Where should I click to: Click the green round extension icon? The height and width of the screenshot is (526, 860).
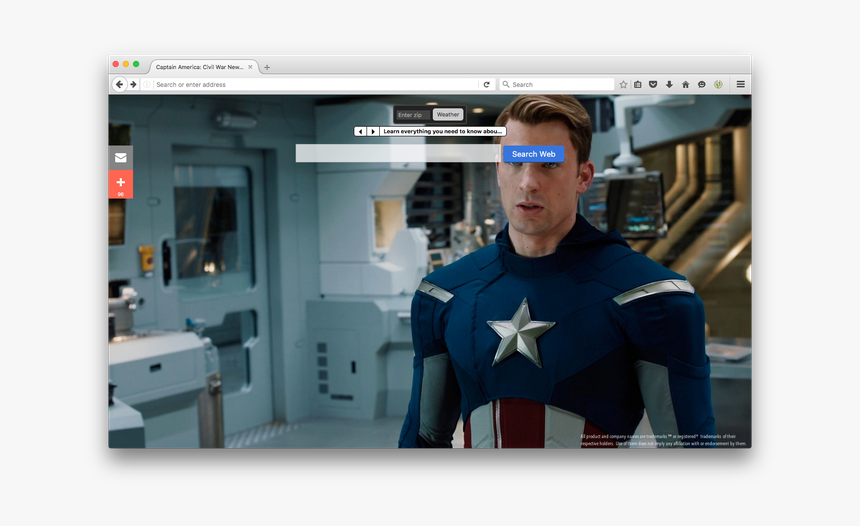(x=718, y=84)
